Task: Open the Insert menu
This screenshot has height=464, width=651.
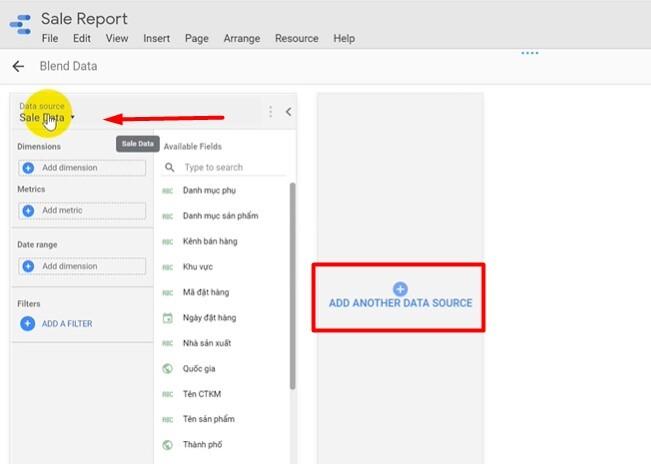Action: (157, 38)
